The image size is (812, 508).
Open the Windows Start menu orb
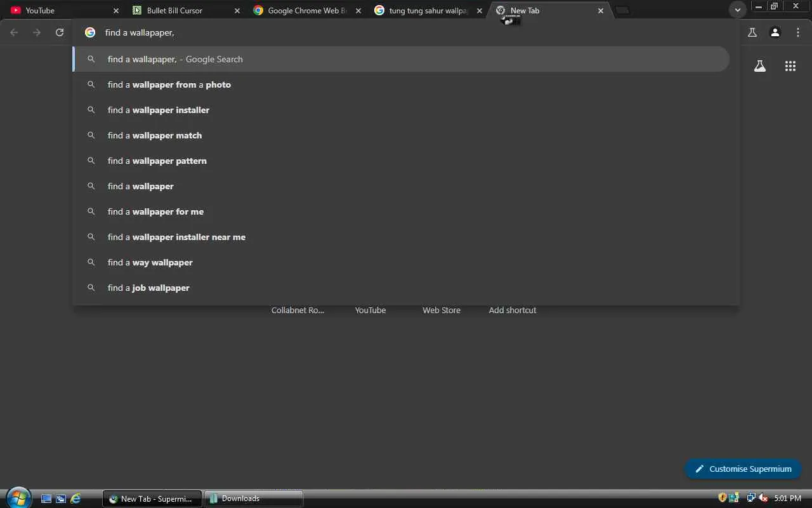(x=18, y=497)
